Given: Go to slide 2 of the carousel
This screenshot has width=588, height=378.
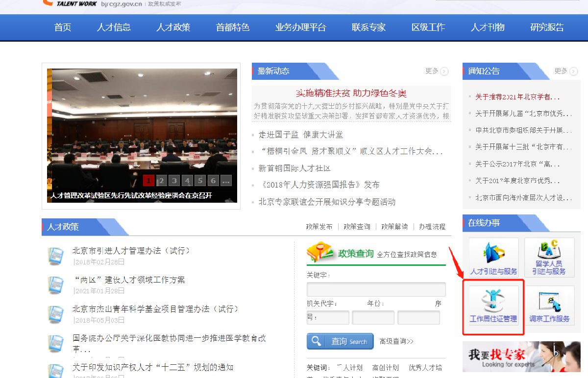Looking at the screenshot, I should (162, 181).
